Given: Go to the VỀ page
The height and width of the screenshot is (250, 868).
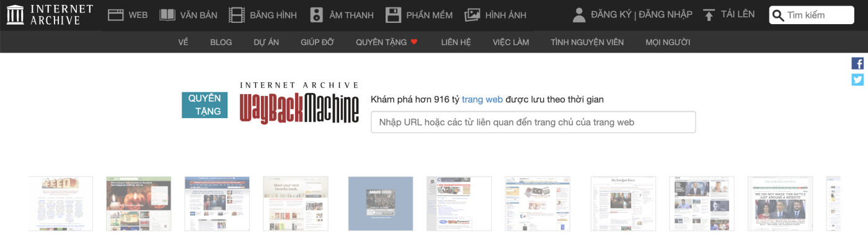Looking at the screenshot, I should (183, 42).
